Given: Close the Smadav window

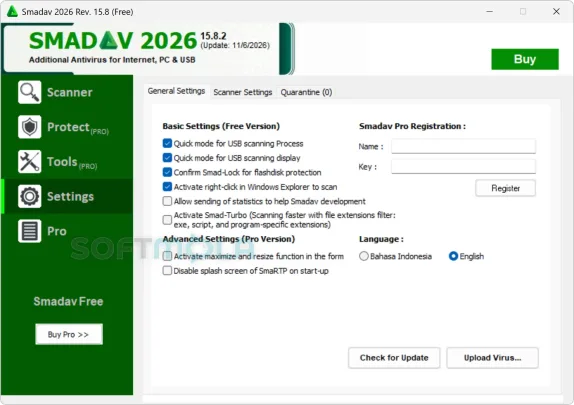Looking at the screenshot, I should [x=556, y=12].
